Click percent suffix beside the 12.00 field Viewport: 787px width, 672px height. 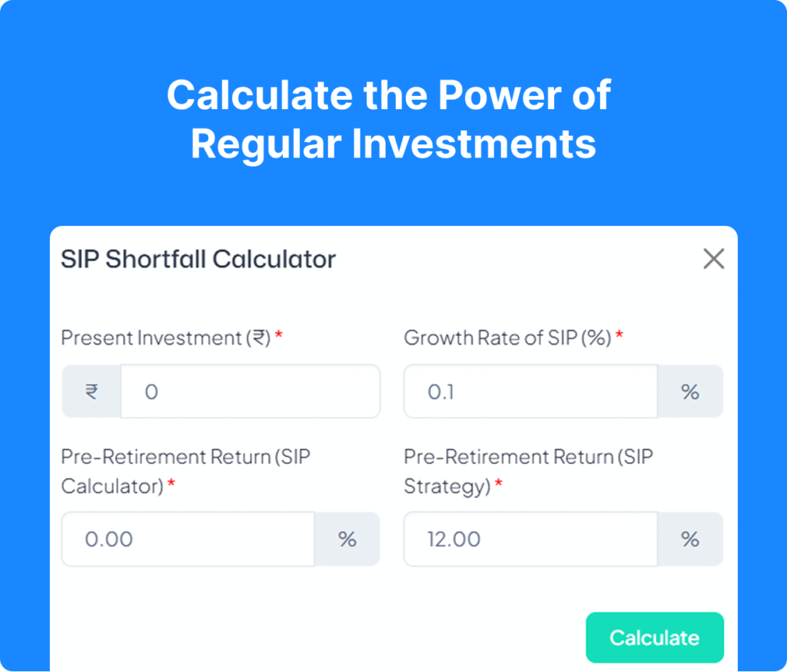point(690,539)
